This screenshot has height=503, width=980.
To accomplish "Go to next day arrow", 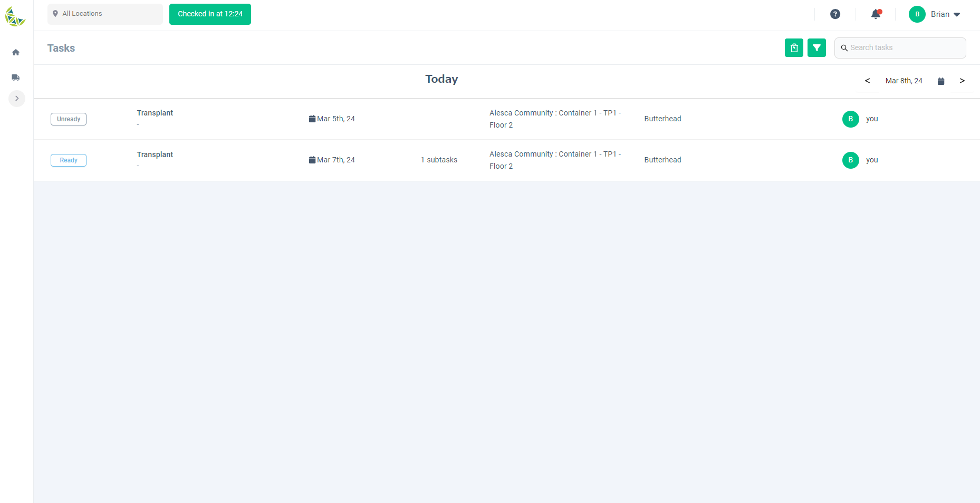I will [x=962, y=81].
